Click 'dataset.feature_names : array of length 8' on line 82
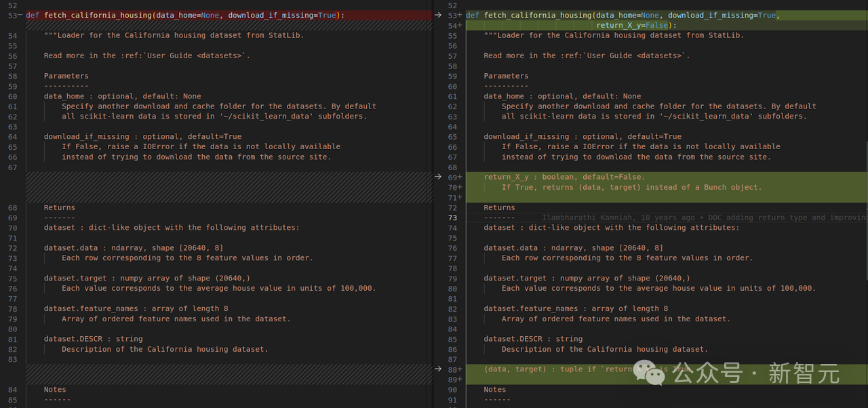The height and width of the screenshot is (408, 868). coord(576,308)
